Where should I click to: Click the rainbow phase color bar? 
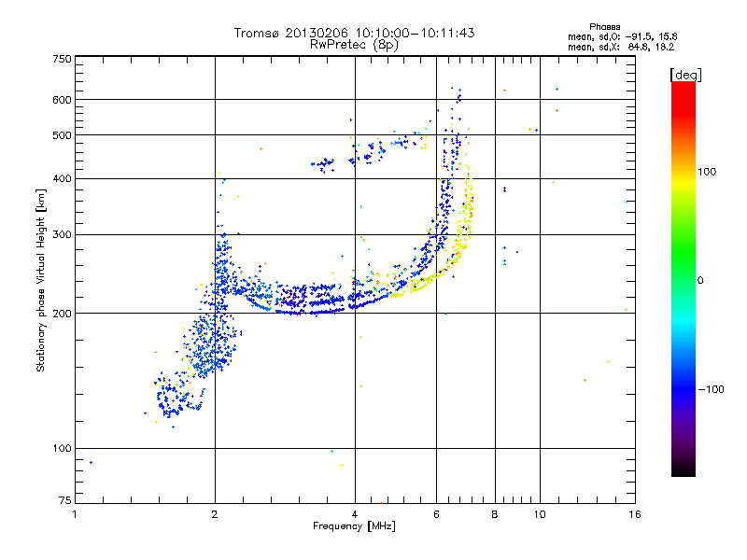[684, 278]
